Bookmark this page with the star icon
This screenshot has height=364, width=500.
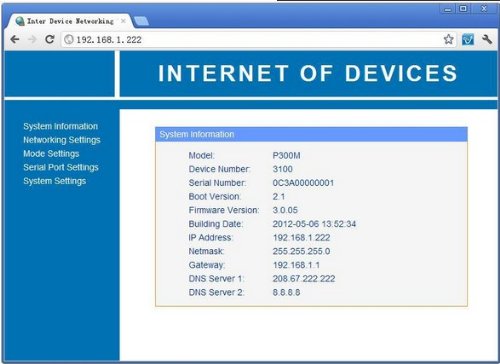point(449,39)
